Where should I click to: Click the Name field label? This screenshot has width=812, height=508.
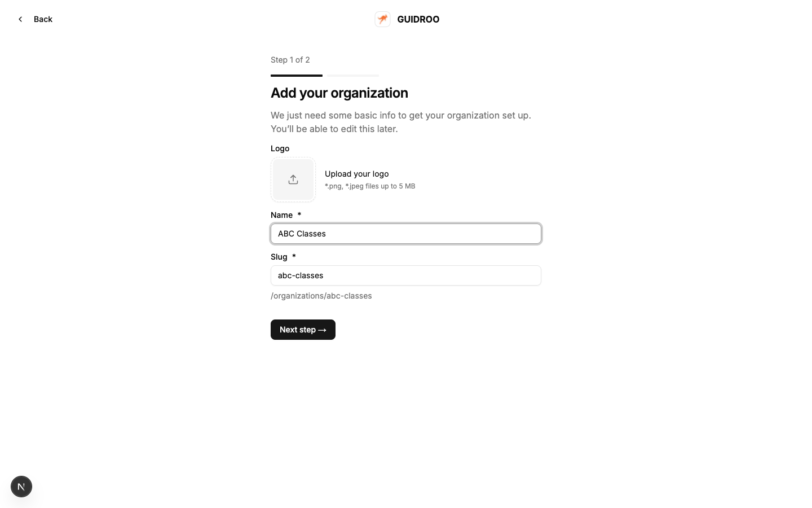point(281,215)
